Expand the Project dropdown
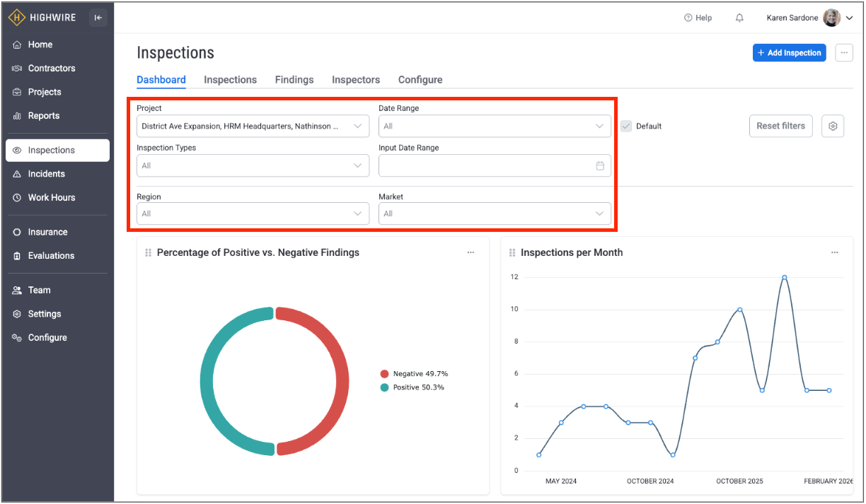The width and height of the screenshot is (866, 504). coord(253,126)
